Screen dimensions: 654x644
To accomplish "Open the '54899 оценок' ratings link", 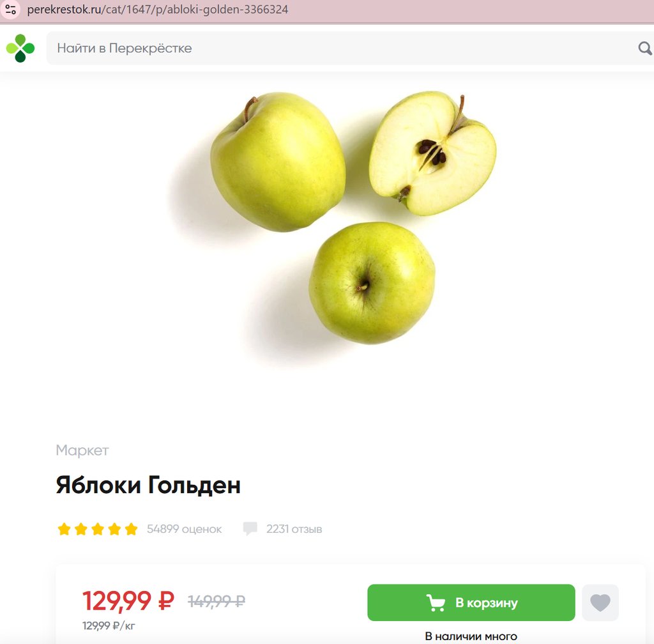I will (x=185, y=529).
